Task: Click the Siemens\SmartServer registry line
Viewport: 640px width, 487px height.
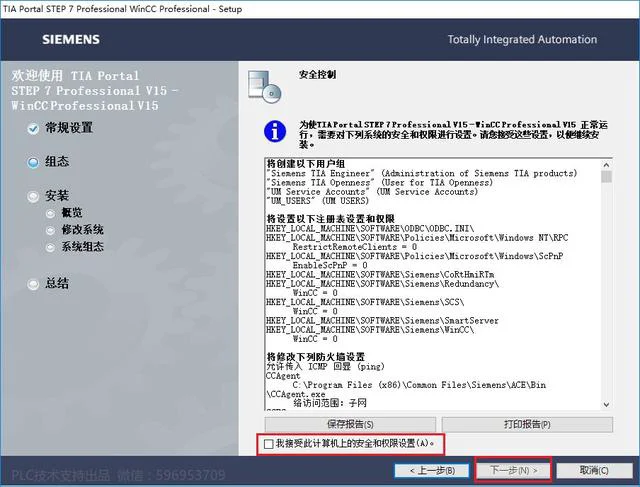Action: [x=382, y=320]
